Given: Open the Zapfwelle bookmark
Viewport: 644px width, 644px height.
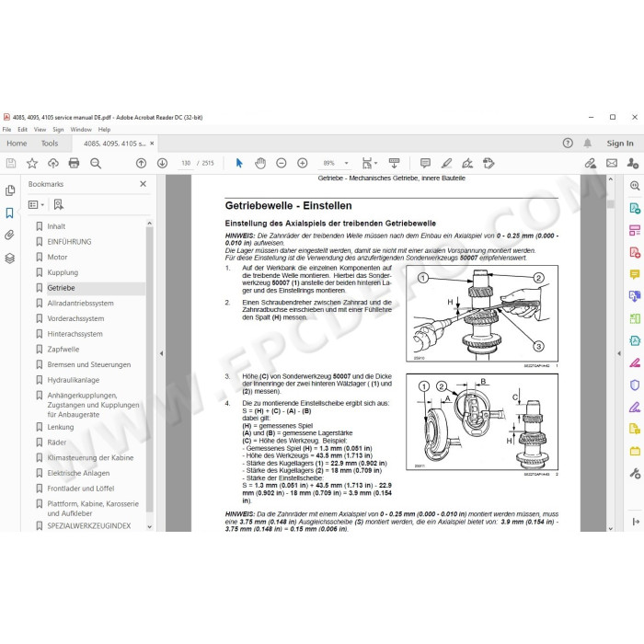Looking at the screenshot, I should pyautogui.click(x=63, y=349).
